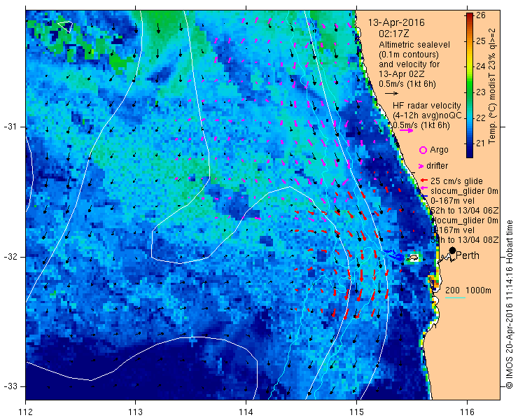
Task: Click the 52h to 13/04 06Z text
Action: tap(465, 211)
